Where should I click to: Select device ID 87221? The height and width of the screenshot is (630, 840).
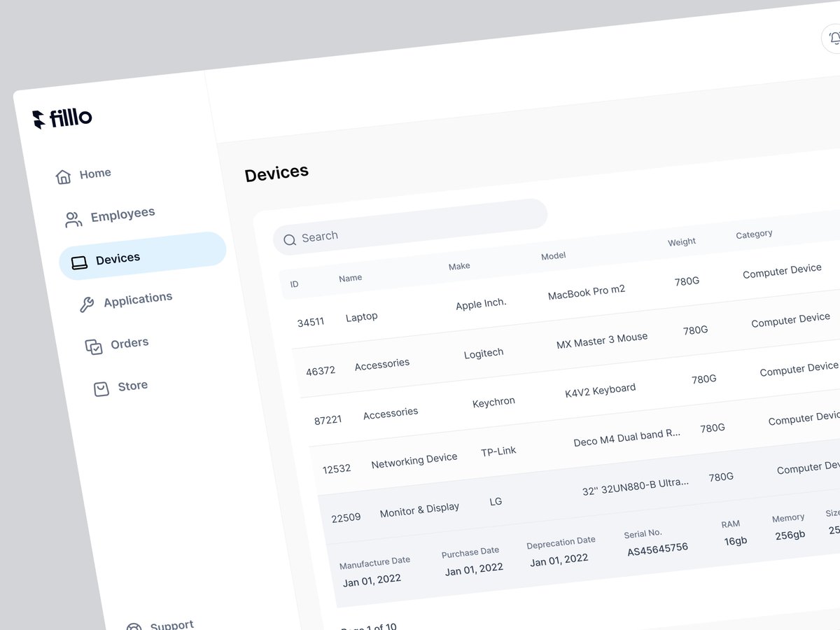328,420
